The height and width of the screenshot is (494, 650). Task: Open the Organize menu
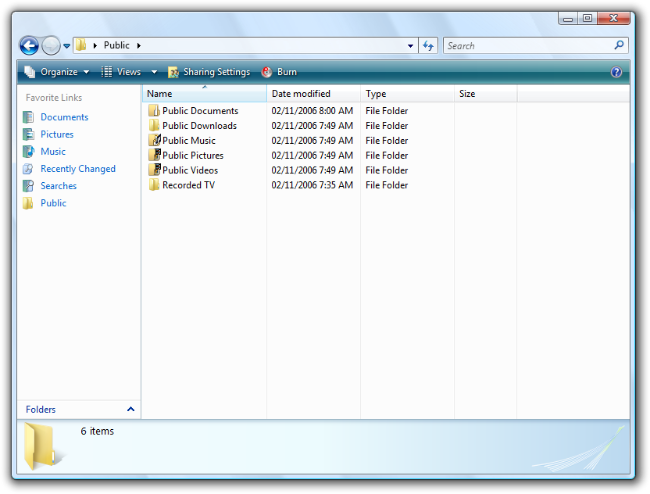click(x=56, y=72)
